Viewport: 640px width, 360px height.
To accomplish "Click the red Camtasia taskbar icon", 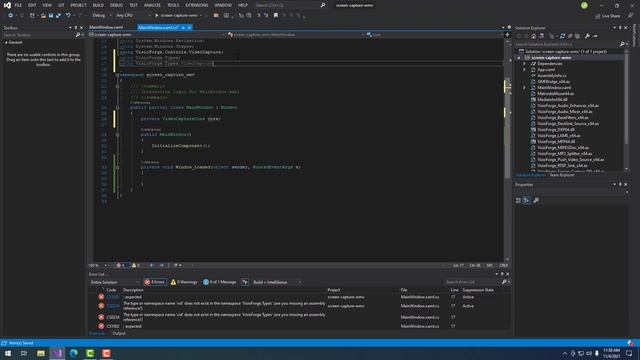I will click(x=106, y=353).
